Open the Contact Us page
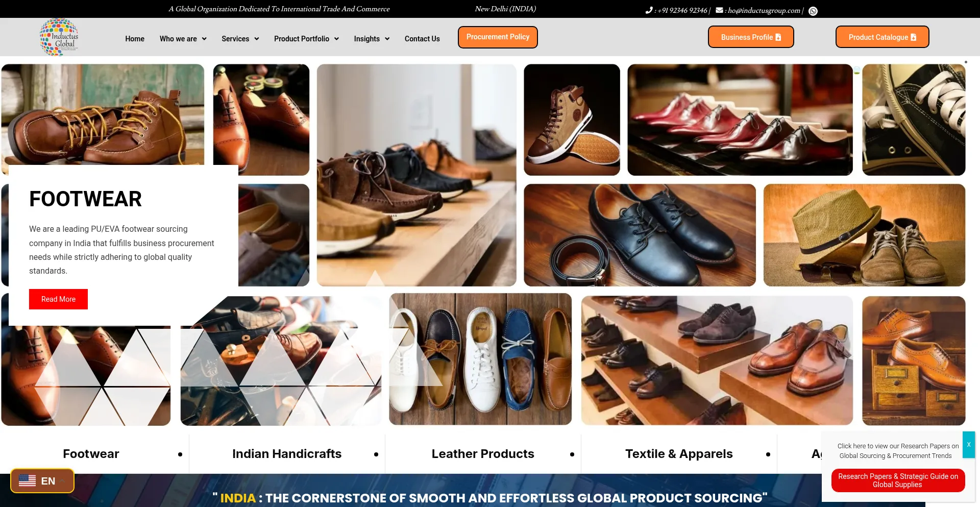980x507 pixels. [x=422, y=39]
